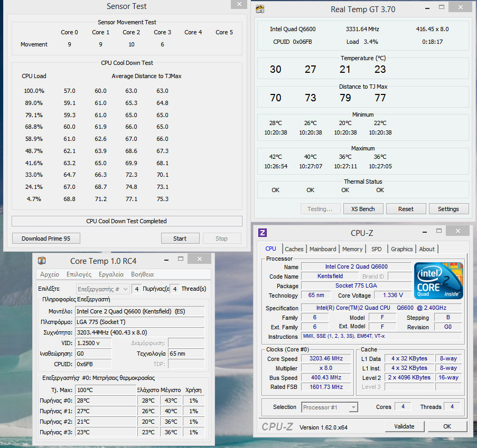Click the Πλατφόρμα LGA 775 field
The image size is (477, 448).
click(140, 322)
